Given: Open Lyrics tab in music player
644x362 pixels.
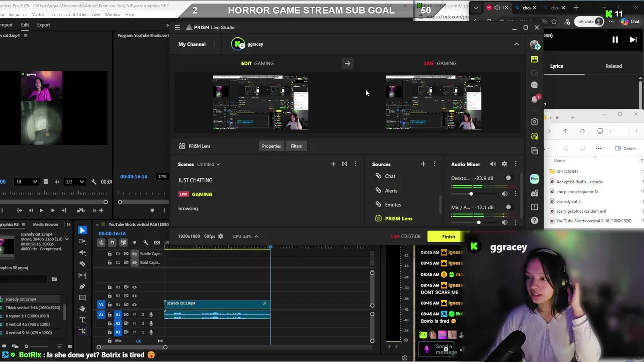Looking at the screenshot, I should [x=556, y=66].
